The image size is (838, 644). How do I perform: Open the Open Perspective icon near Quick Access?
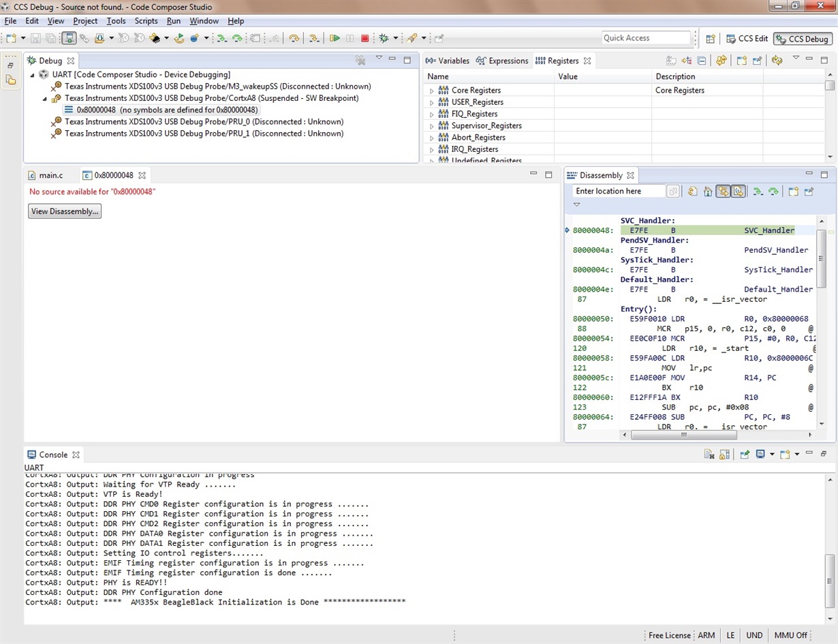pos(710,39)
